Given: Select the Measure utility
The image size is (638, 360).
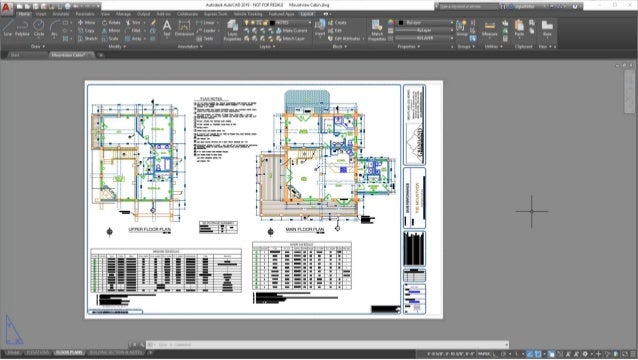Looking at the screenshot, I should (489, 28).
